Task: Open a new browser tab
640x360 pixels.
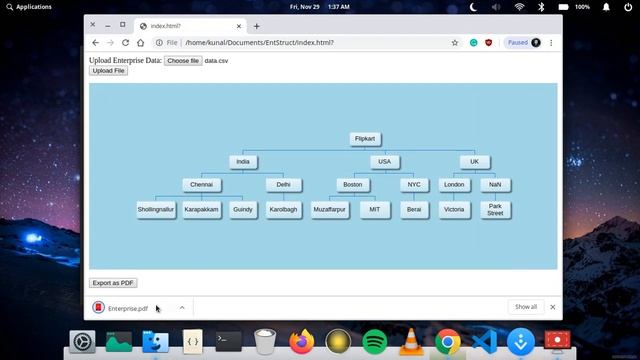Action: pyautogui.click(x=256, y=26)
